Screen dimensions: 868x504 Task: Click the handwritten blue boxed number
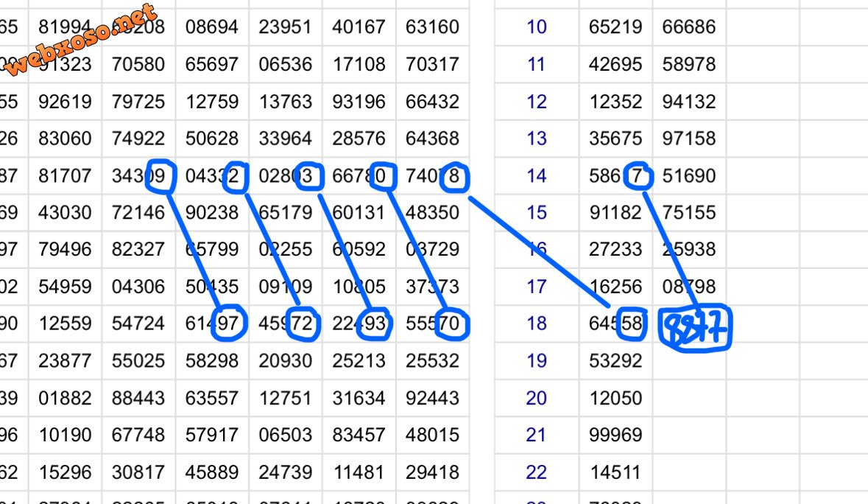click(x=694, y=329)
